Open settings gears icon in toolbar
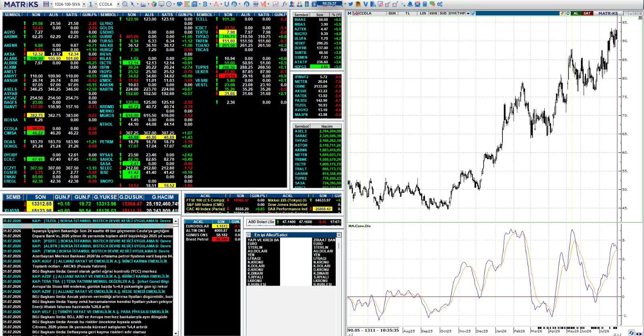This screenshot has height=336, width=644. coord(440,4)
